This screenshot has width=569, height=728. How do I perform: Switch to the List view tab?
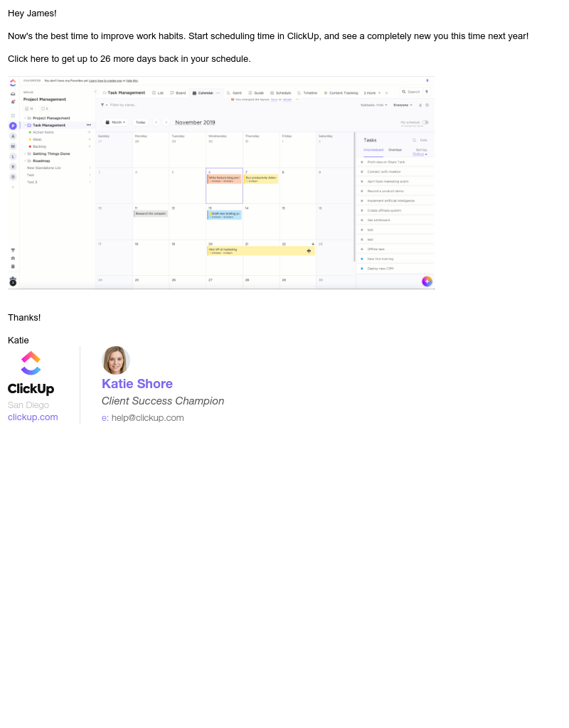click(x=158, y=93)
